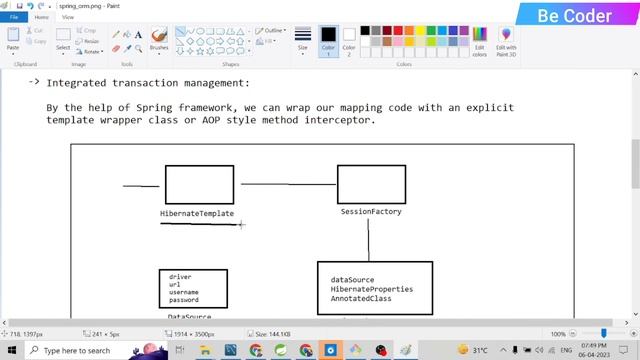
Task: Choose the Rectangle shape
Action: coord(210,31)
